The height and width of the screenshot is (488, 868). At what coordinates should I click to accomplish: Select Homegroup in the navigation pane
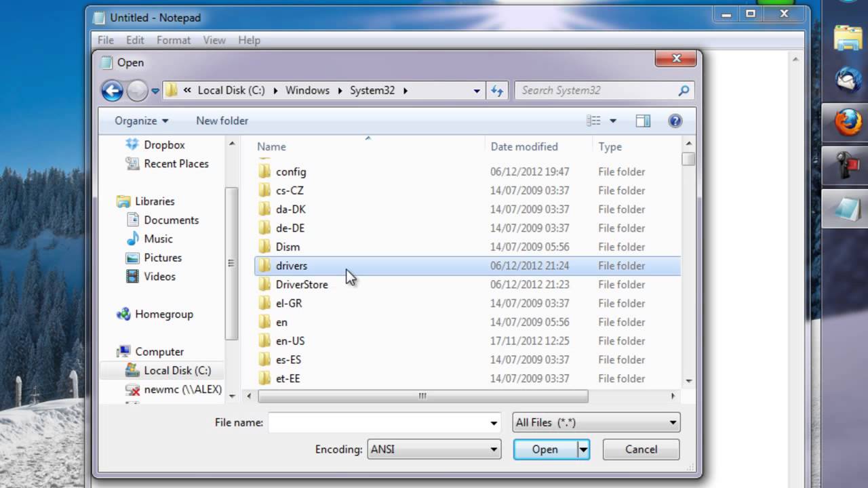point(155,314)
